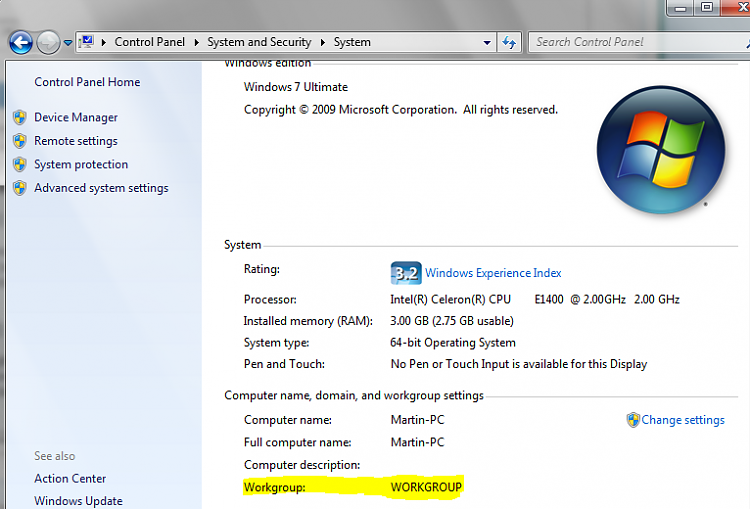Click the WORKGROUP value
This screenshot has height=509, width=750.
[426, 487]
